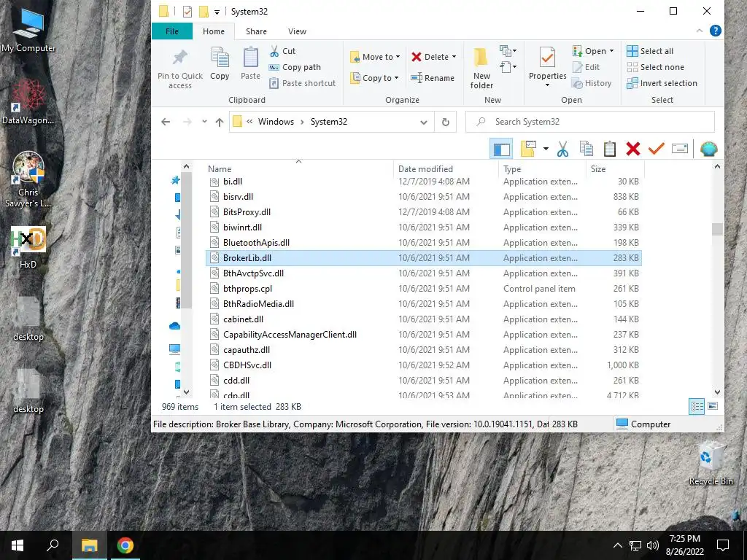Click the folder options icon in the classic toolbar
The height and width of the screenshot is (560, 747).
(x=528, y=149)
